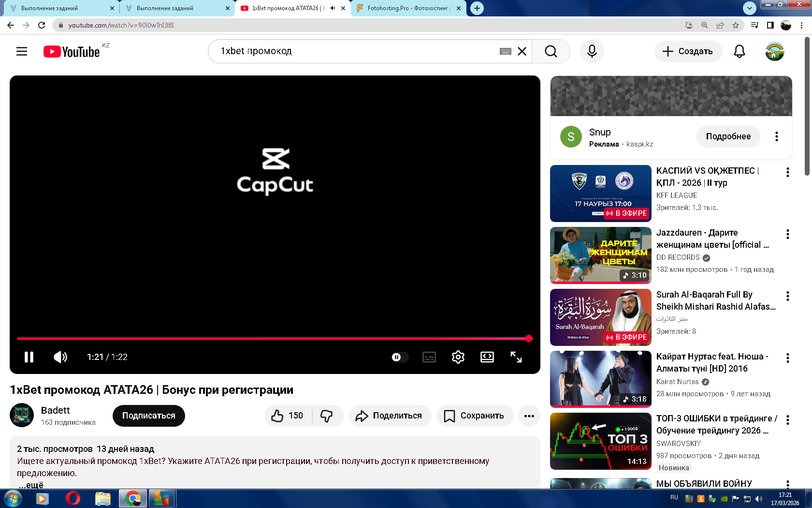The height and width of the screenshot is (508, 812).
Task: Expand the description with ...ещё
Action: (x=31, y=485)
